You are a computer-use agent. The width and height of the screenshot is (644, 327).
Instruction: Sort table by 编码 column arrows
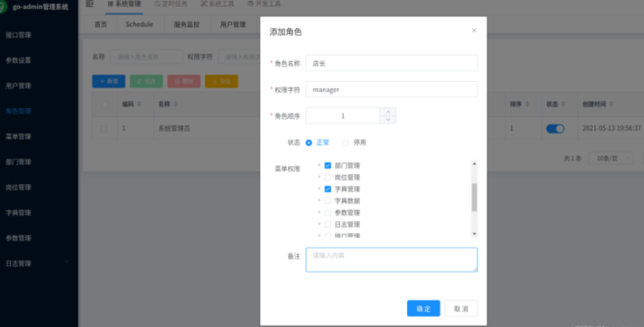pos(140,104)
